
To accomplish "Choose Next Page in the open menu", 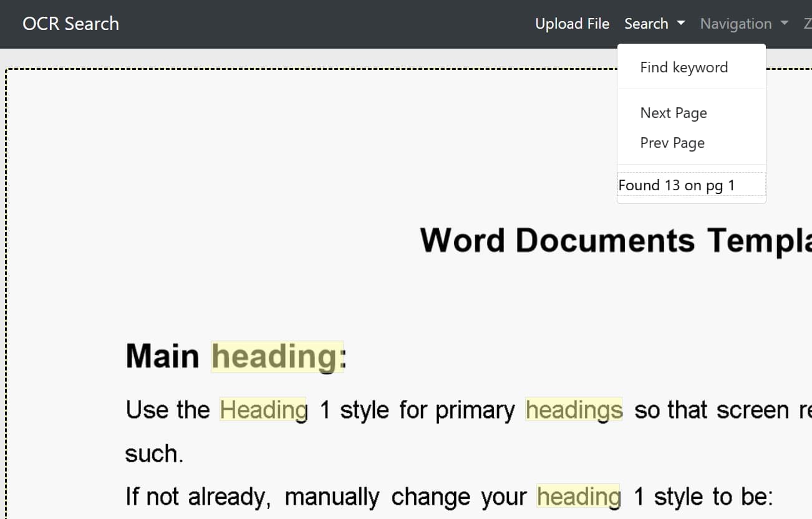I will 674,112.
